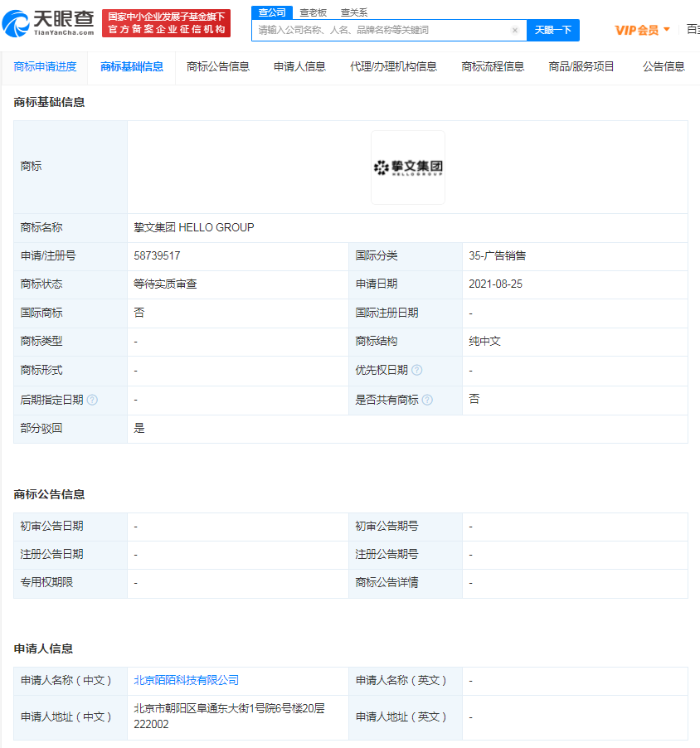Switch to the 查老板 search tab
Image resolution: width=700 pixels, height=748 pixels.
pyautogui.click(x=313, y=12)
